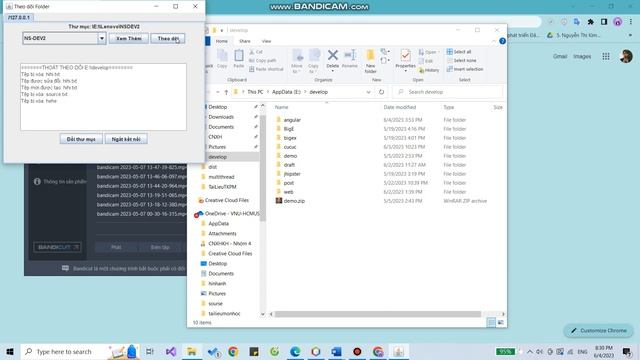Open Word from the taskbar
Image resolution: width=640 pixels, height=360 pixels.
[336, 351]
